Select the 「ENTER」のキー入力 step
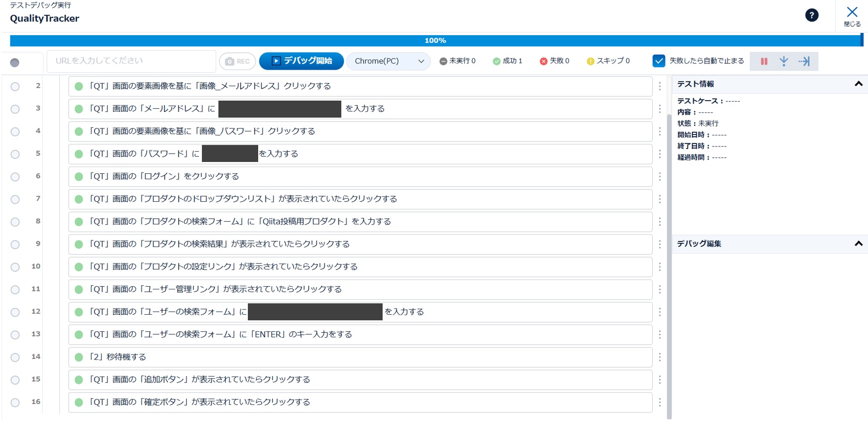Viewport: 868px width, 423px height. point(360,334)
